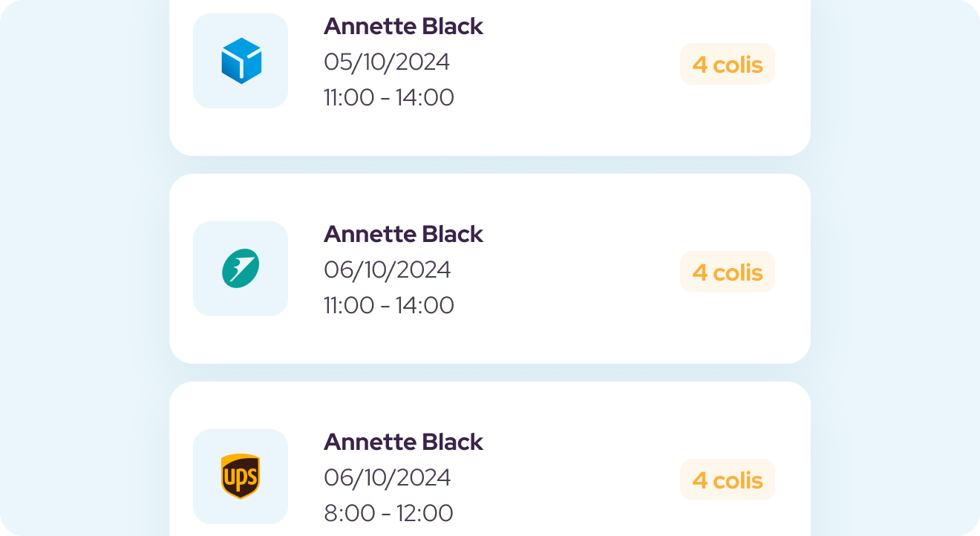Click the "4 colis" badge beside the blue box logo

coord(727,65)
